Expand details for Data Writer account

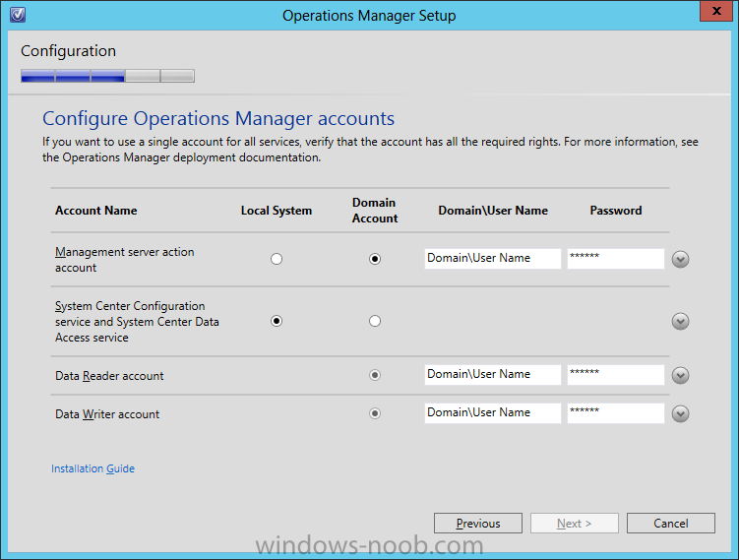click(680, 414)
